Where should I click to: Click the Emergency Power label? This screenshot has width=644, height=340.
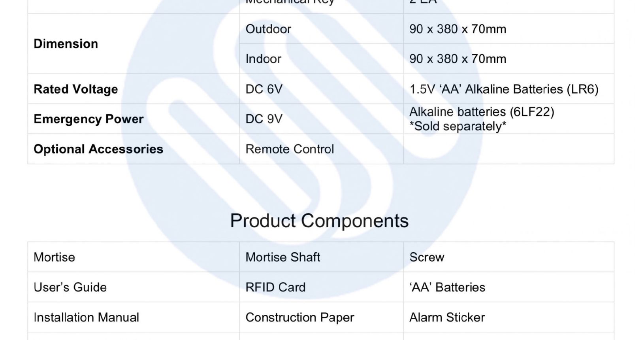[89, 119]
